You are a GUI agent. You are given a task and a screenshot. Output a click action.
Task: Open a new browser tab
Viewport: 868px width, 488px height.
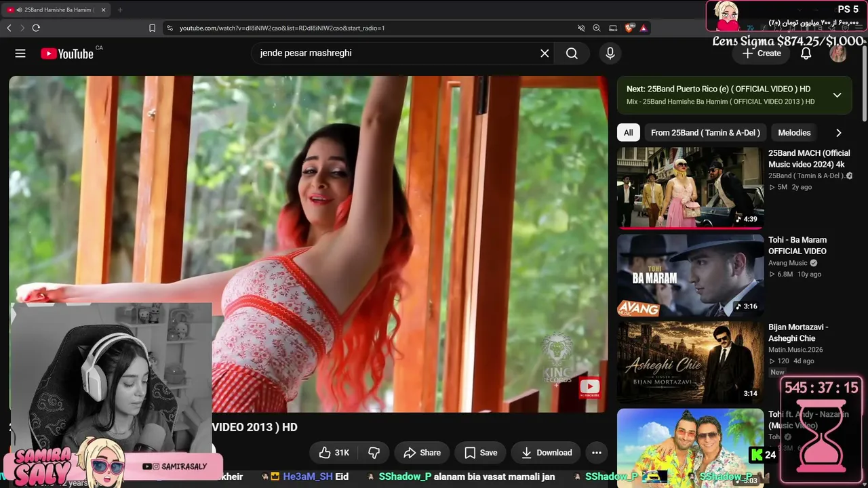pos(120,10)
